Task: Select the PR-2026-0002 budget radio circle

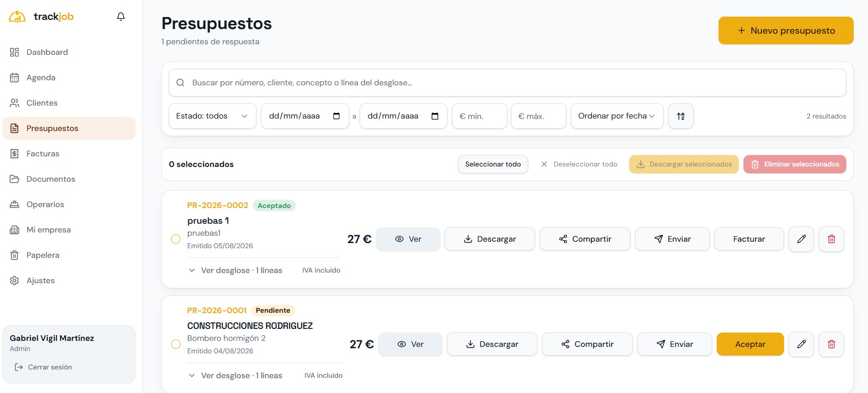Action: pos(176,239)
